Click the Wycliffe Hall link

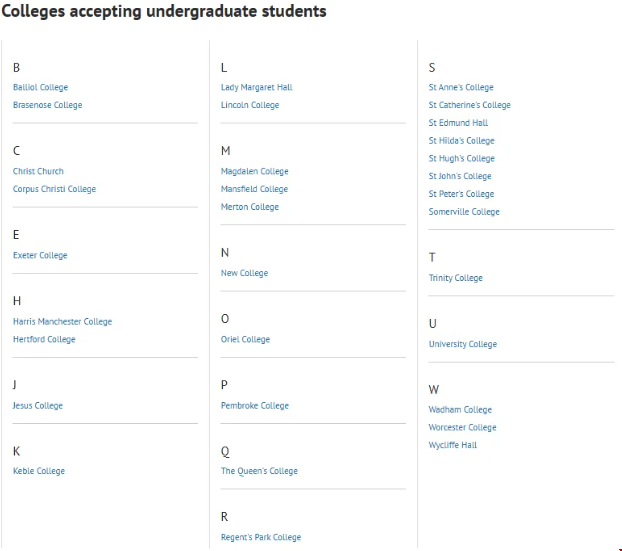coord(452,445)
